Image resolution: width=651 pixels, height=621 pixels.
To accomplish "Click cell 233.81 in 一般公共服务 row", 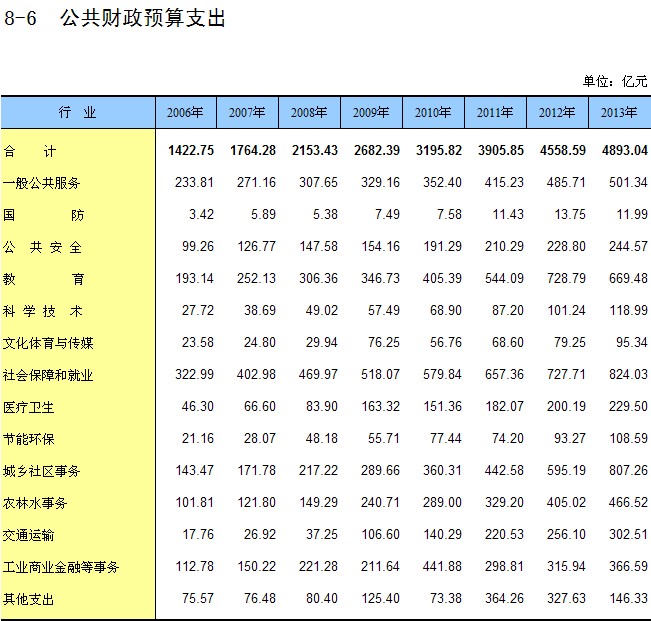I will (x=194, y=182).
